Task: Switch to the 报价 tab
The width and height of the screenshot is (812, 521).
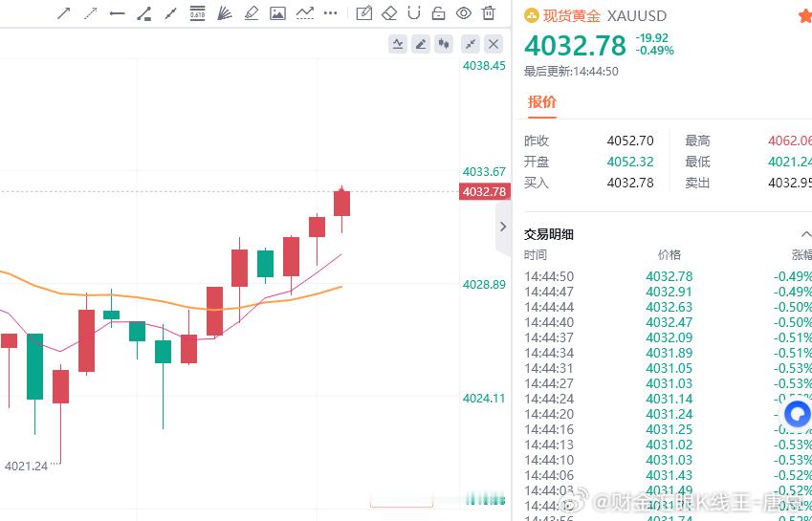Action: point(541,102)
